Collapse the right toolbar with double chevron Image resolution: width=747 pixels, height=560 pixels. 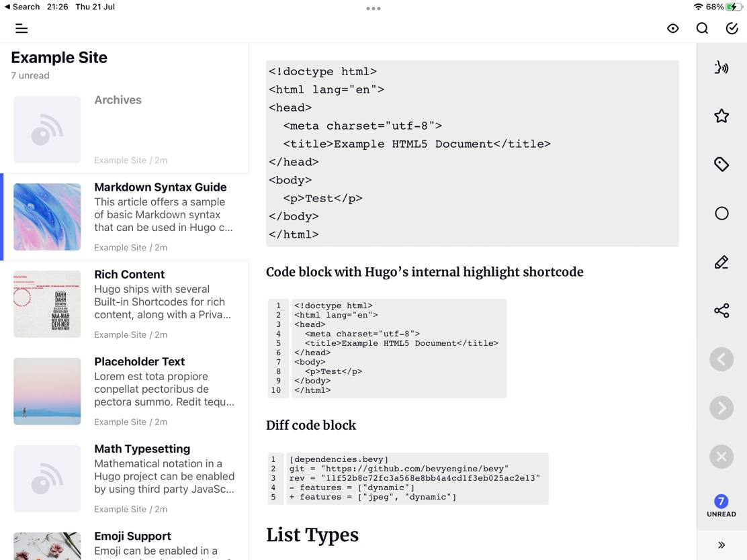click(721, 545)
